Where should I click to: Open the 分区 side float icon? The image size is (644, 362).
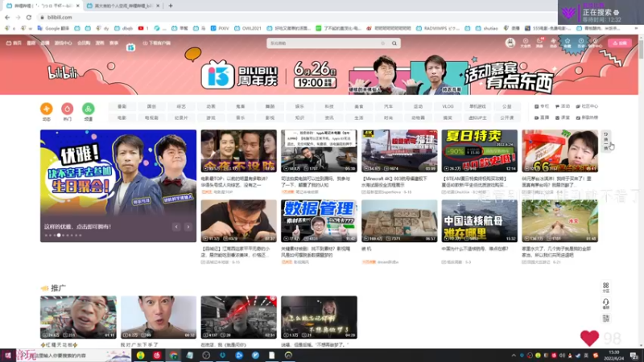tap(606, 287)
